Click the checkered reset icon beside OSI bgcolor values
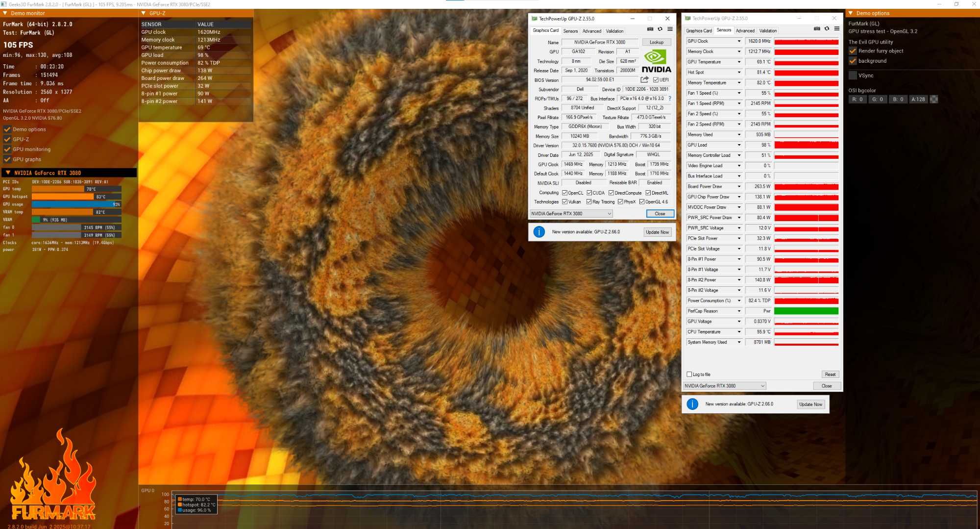Viewport: 980px width, 529px height. tap(934, 99)
